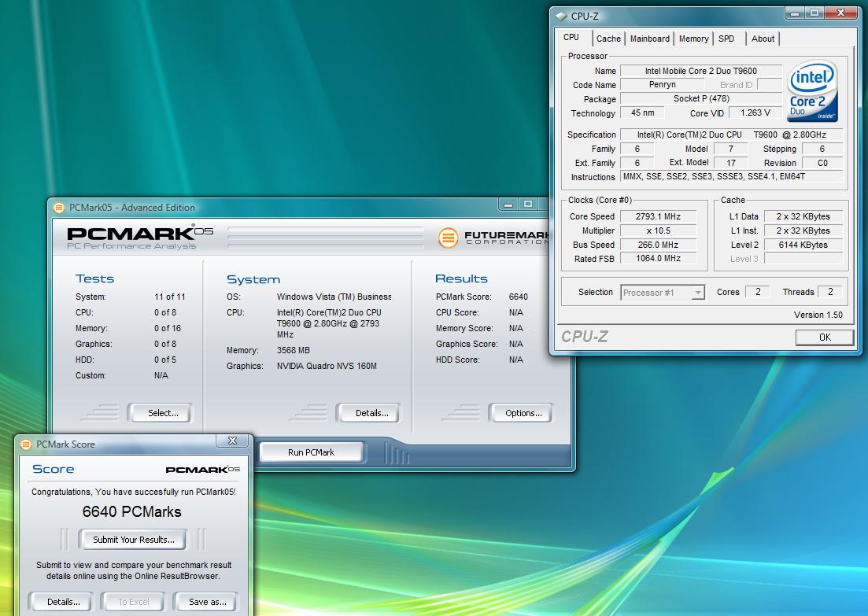This screenshot has height=616, width=868.
Task: Click OK in the CPU-Z window
Action: [825, 337]
